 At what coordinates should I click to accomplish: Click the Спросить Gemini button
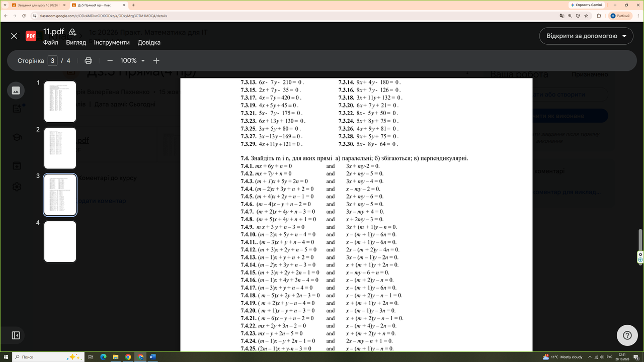[587, 5]
